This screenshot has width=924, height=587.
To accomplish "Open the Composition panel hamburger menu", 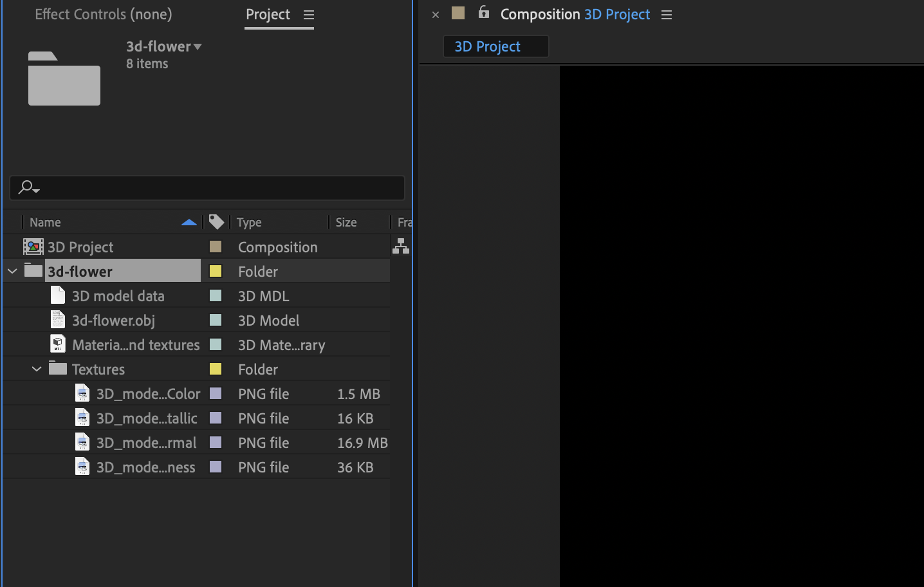I will (x=667, y=15).
